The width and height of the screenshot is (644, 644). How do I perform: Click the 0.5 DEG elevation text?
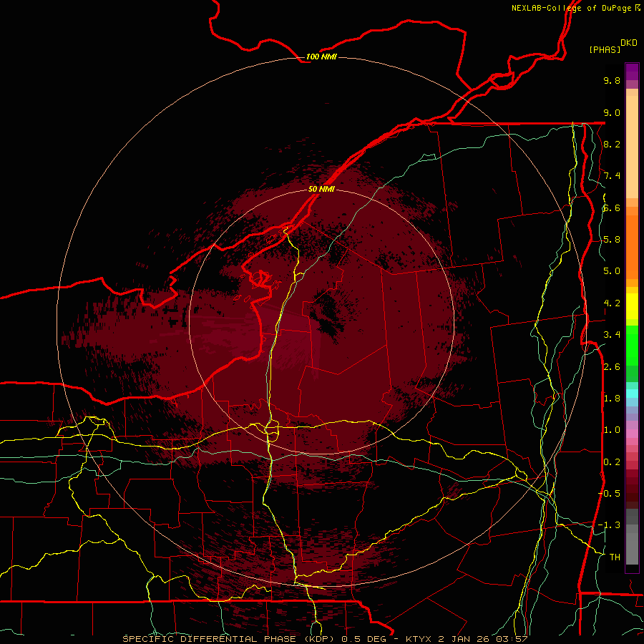click(364, 639)
